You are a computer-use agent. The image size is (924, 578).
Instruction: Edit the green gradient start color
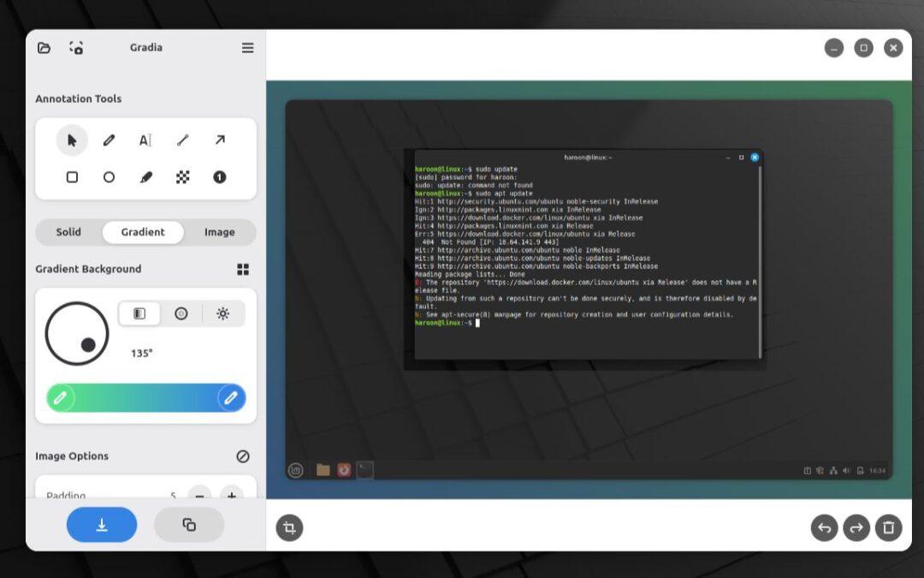coord(60,397)
